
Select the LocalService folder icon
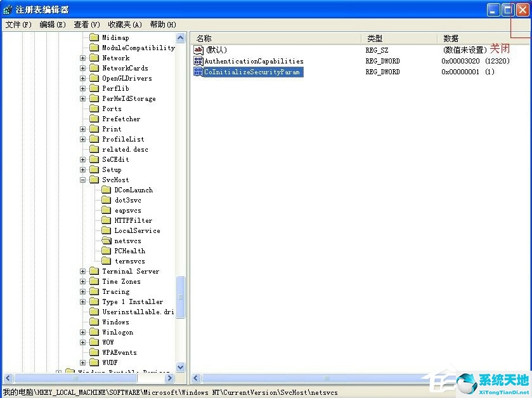106,230
